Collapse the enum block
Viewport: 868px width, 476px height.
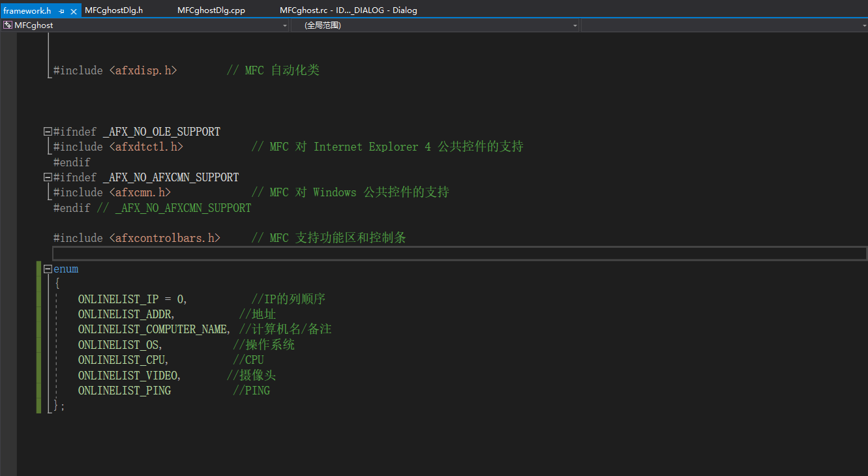48,269
